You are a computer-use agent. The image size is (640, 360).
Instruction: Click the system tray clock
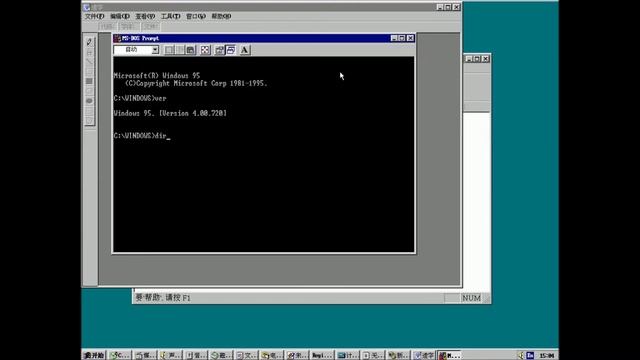point(547,356)
